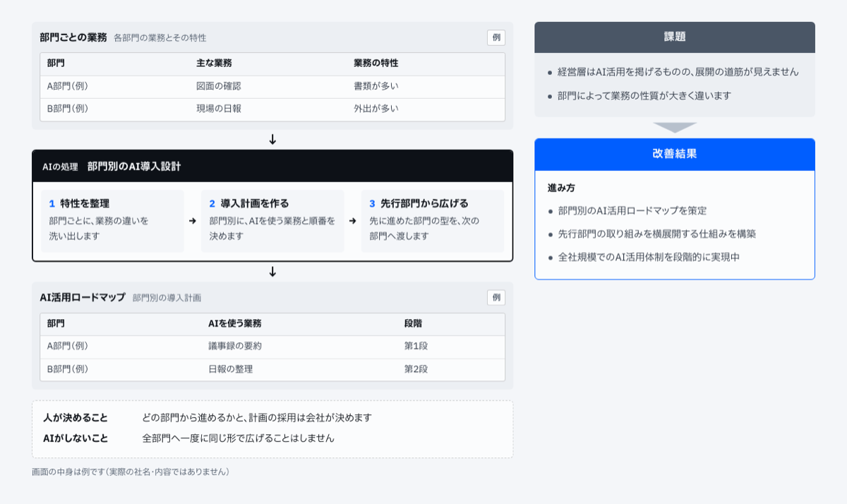Select the 部門ごとの業務 panel title

pyautogui.click(x=73, y=37)
